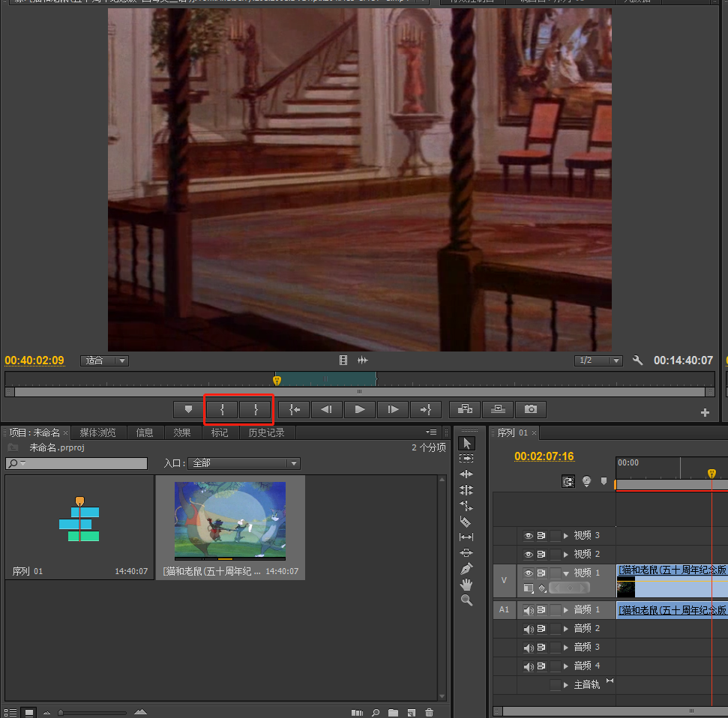Click the V source patch button
Image resolution: width=728 pixels, height=718 pixels.
coord(505,580)
